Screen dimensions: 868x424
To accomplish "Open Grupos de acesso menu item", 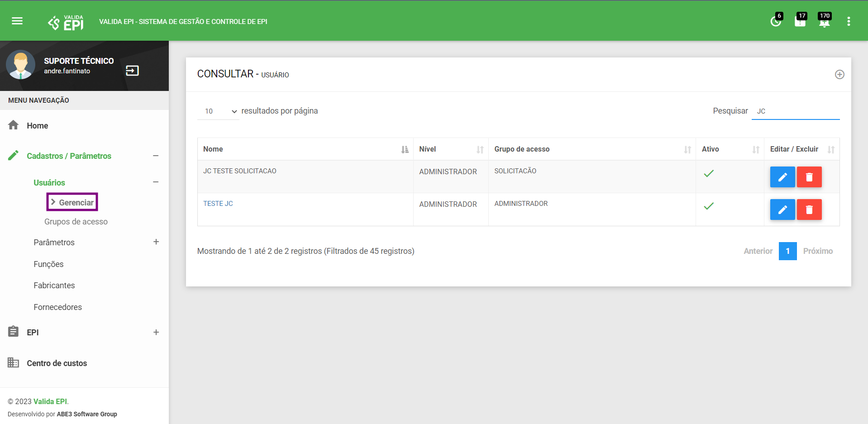I will pyautogui.click(x=76, y=222).
